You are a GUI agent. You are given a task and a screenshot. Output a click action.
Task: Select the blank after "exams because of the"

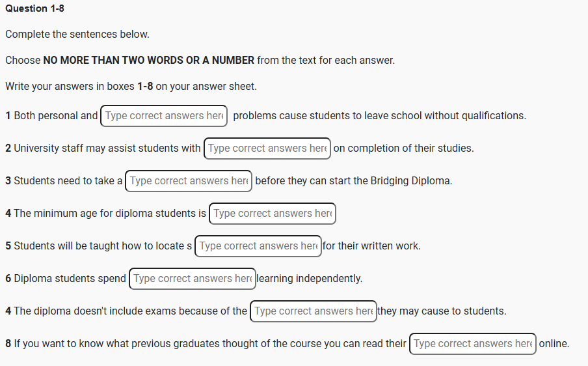pos(313,311)
